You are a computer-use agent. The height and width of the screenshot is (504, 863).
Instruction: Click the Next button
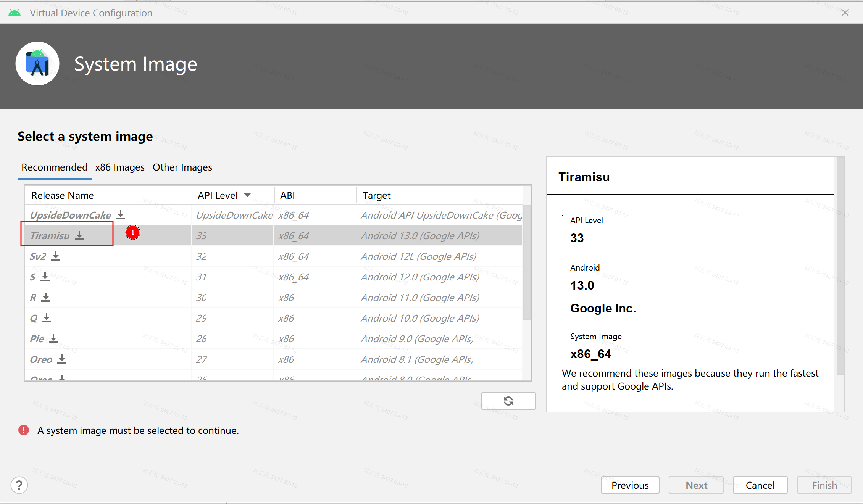click(x=696, y=485)
